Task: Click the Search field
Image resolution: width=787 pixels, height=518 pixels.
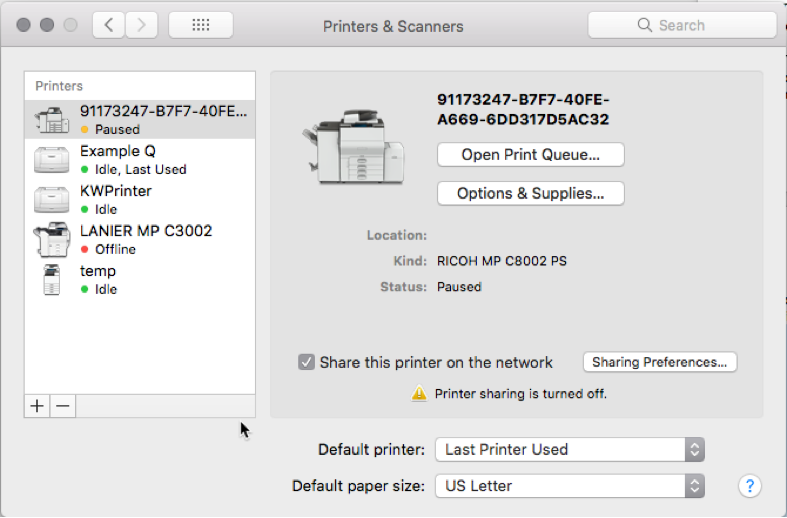Action: 682,25
